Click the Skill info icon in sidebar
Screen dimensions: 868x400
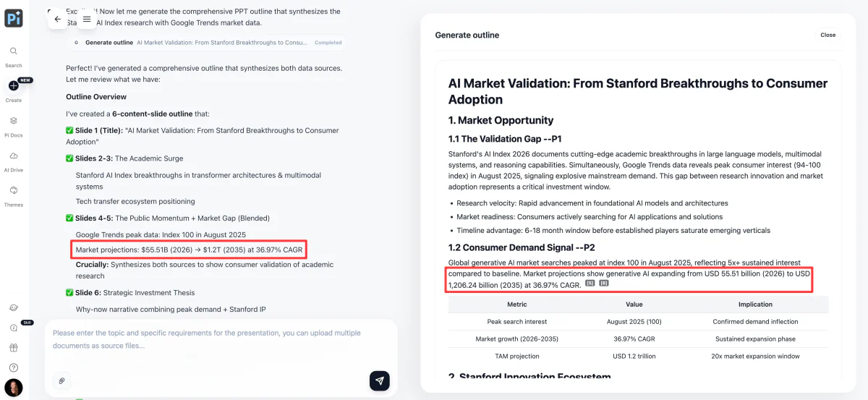[14, 328]
